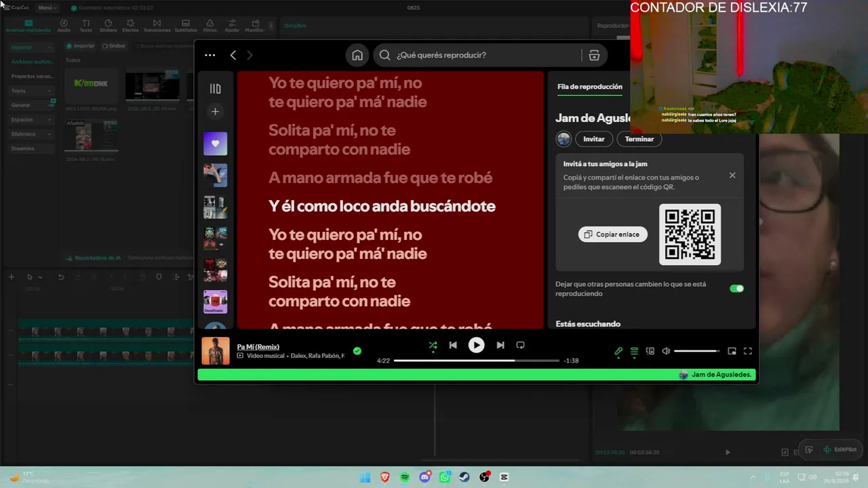This screenshot has width=868, height=488.
Task: End the Jam with Terminar
Action: click(x=639, y=139)
